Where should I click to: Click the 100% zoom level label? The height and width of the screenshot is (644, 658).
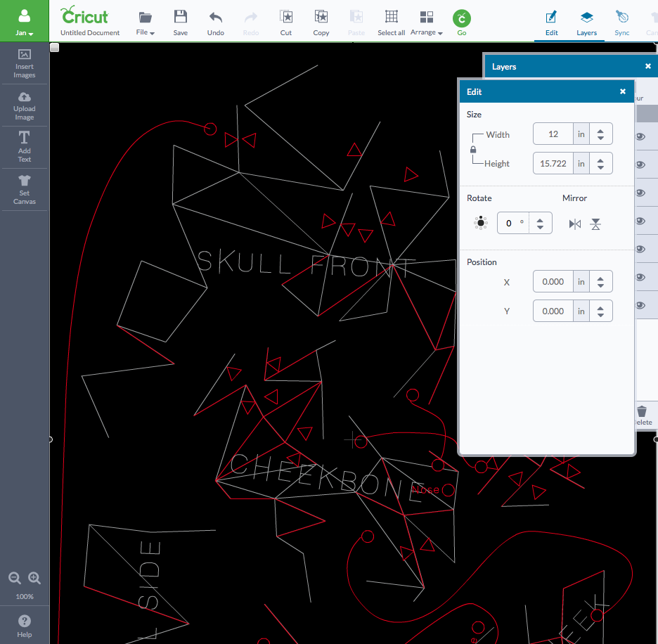(25, 597)
